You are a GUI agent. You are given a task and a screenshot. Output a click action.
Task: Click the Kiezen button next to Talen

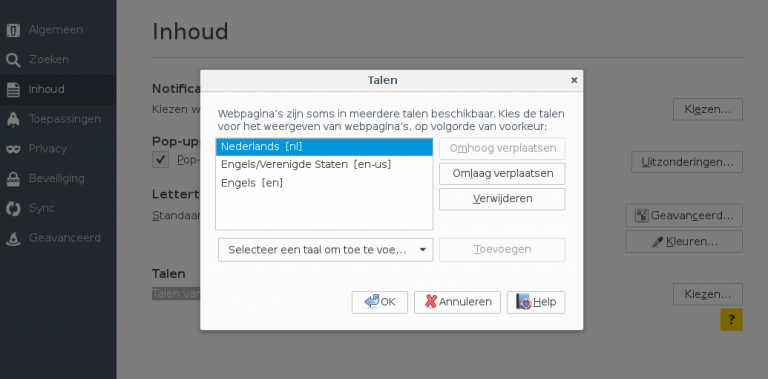point(708,294)
